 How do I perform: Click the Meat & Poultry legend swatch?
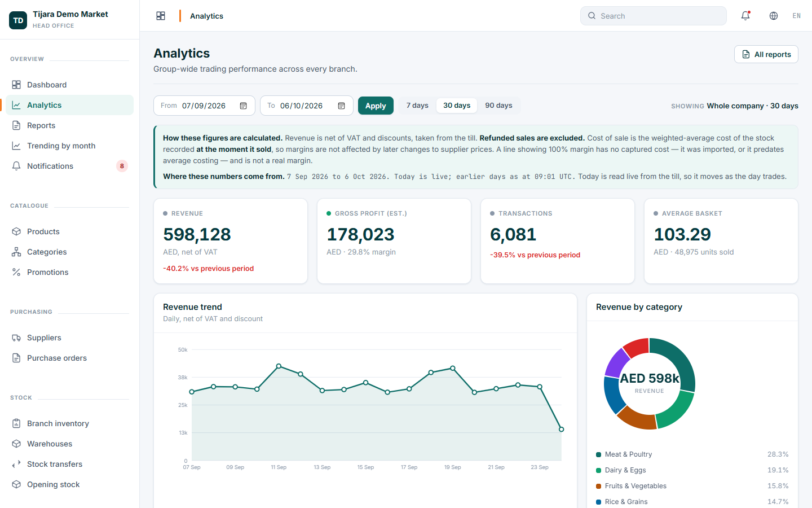coord(598,454)
